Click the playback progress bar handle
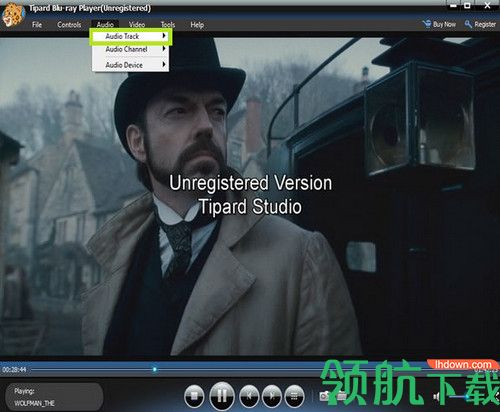The image size is (500, 412). click(x=154, y=369)
